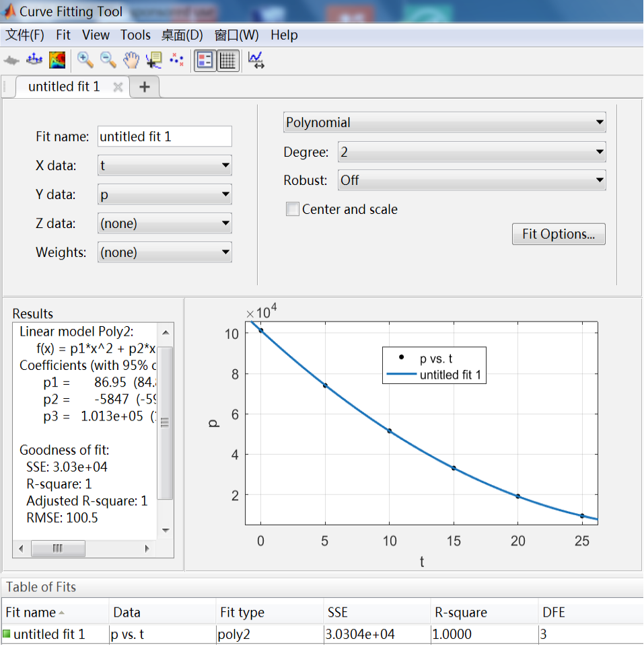Activate the Pan tool
Viewport: 644px width, 645px height.
pyautogui.click(x=131, y=60)
